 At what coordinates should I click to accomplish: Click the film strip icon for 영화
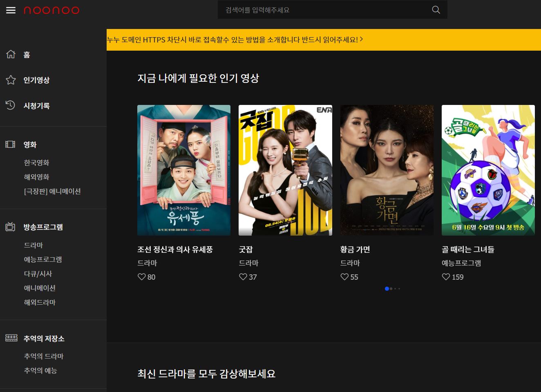tap(10, 144)
